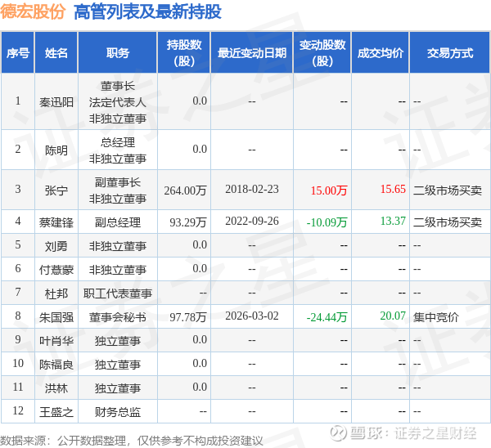Click the name 叶肖华 in row 9
491x448 pixels.
pos(56,341)
